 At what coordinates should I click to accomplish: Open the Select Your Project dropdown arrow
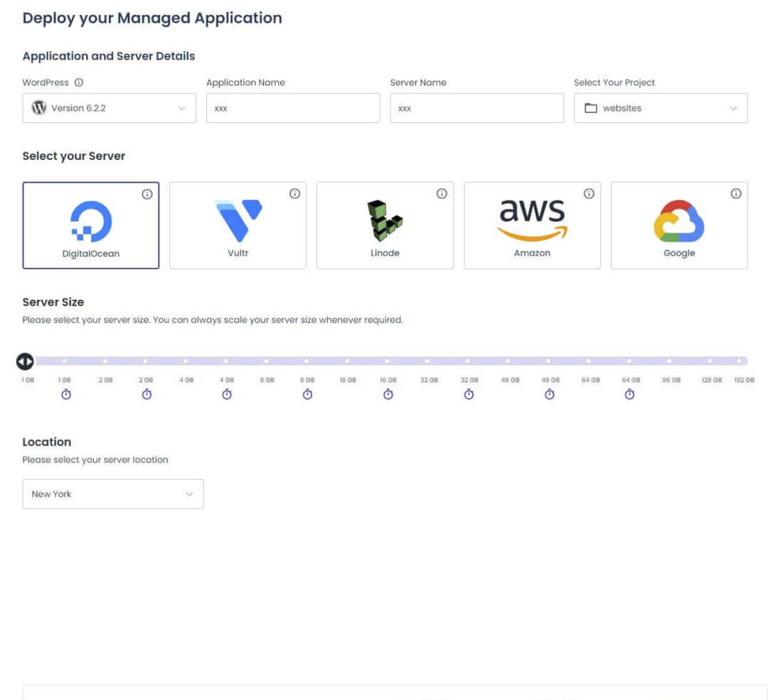734,108
